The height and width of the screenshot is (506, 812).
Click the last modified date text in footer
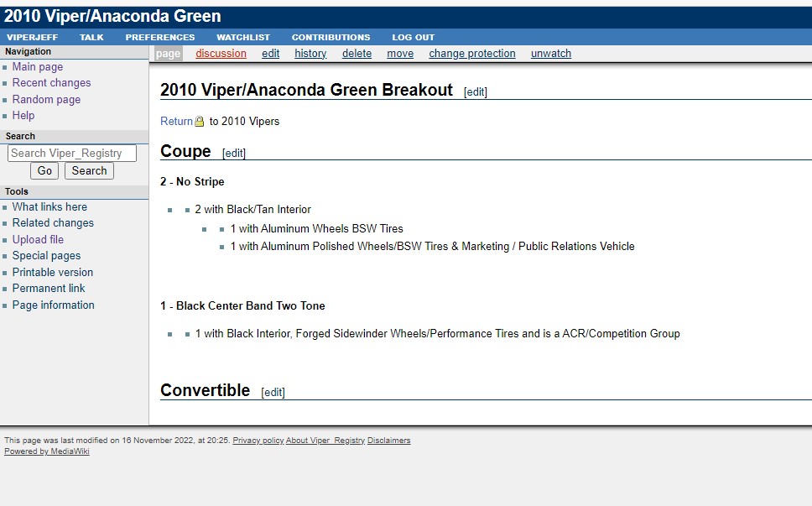point(117,441)
